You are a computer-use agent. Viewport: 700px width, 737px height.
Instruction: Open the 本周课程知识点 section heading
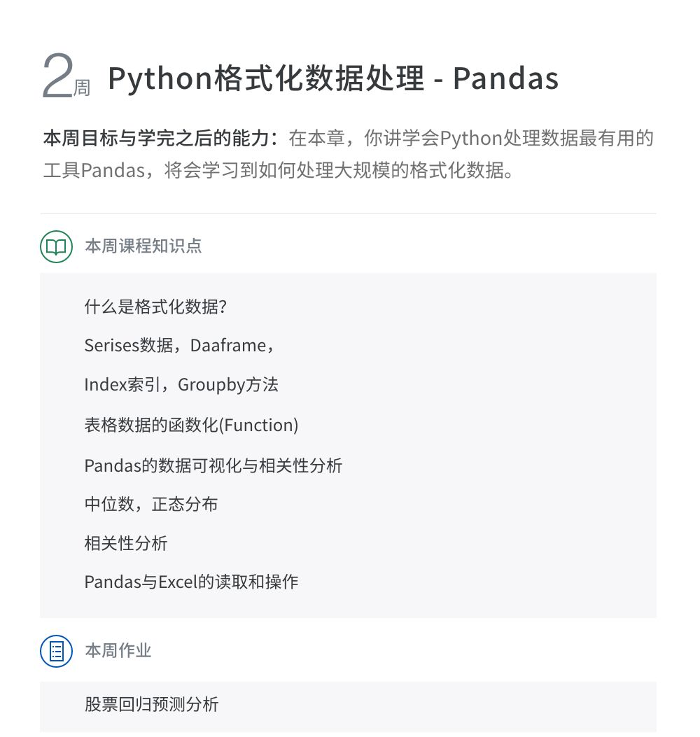tap(143, 246)
